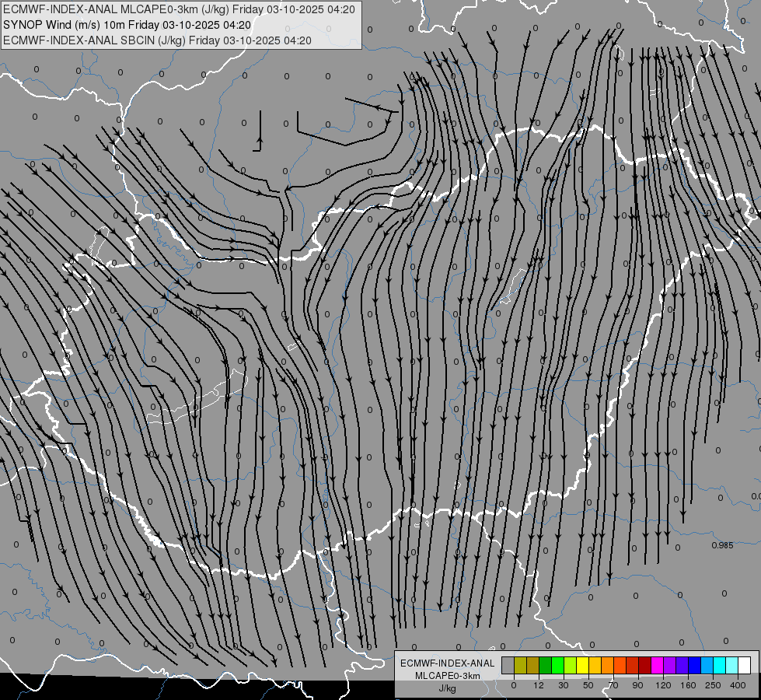Click the legend scale value 90
Image resolution: width=761 pixels, height=700 pixels.
(637, 685)
